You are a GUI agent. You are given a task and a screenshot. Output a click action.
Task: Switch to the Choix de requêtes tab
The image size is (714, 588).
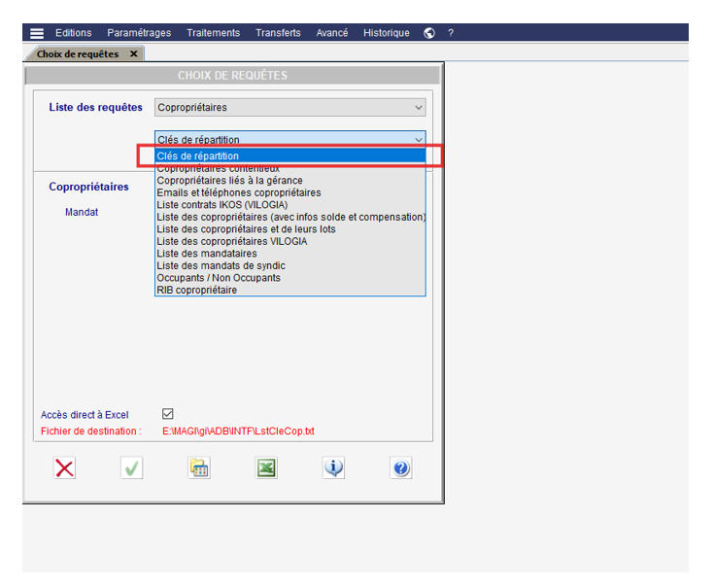(x=77, y=54)
